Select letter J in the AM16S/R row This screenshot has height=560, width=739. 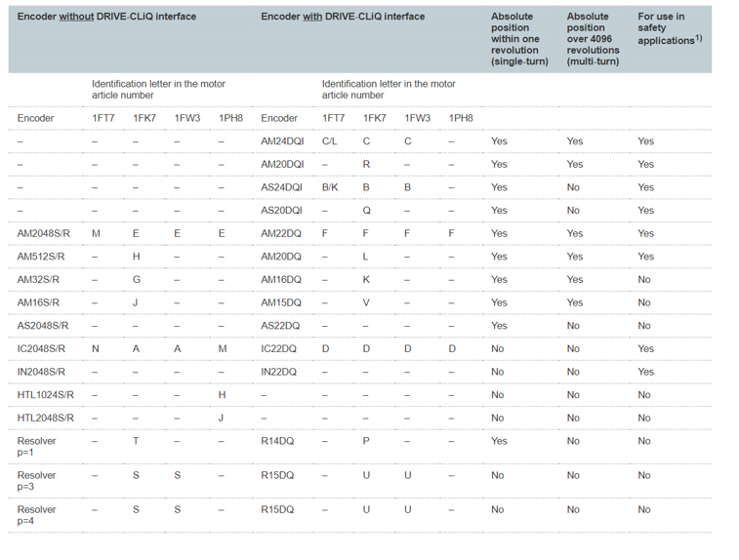coord(136,302)
